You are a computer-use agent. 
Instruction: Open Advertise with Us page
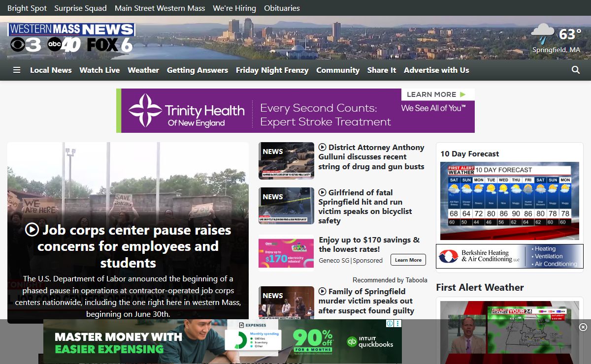(436, 70)
